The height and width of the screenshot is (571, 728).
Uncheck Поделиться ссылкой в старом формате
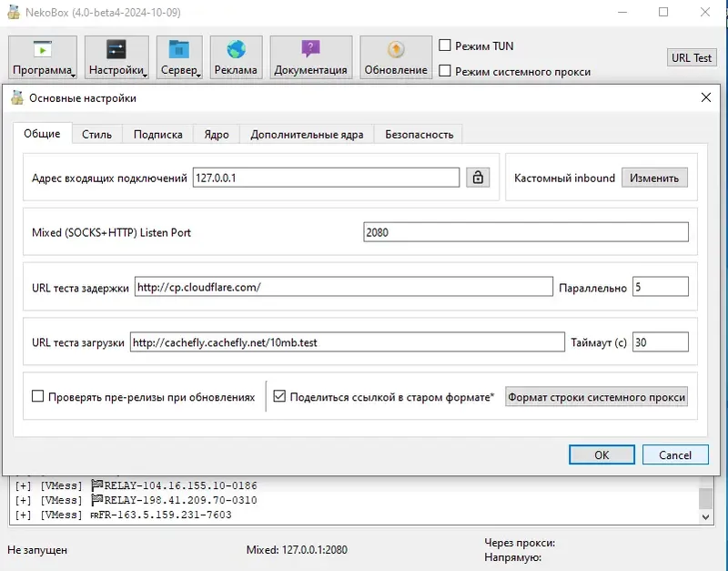pyautogui.click(x=279, y=396)
